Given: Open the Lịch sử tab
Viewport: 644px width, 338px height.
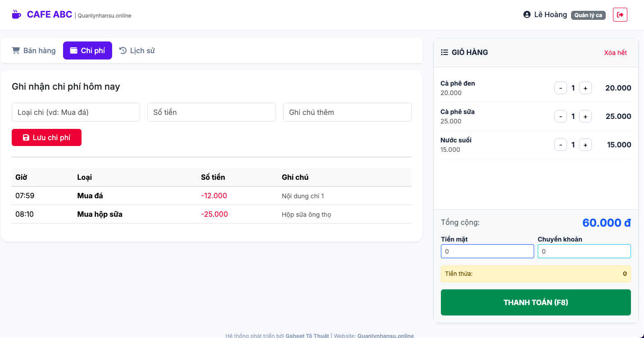Looking at the screenshot, I should [x=136, y=50].
